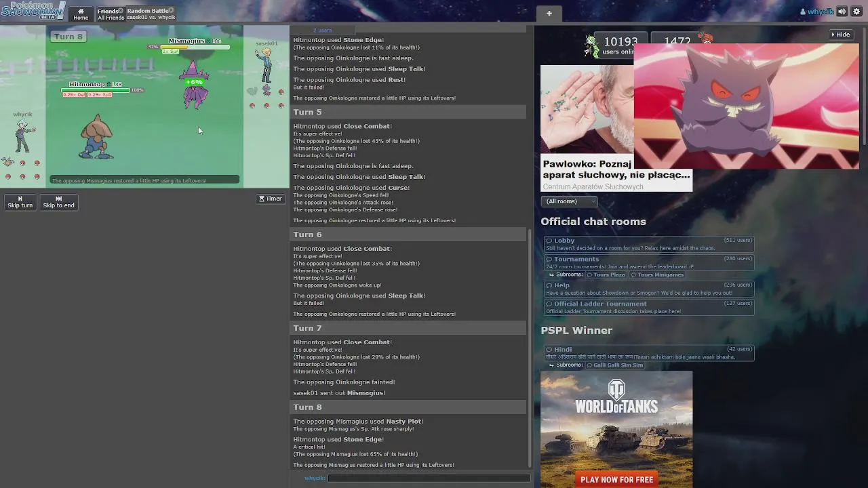Screen dimensions: 868x488
Task: Click the Pokémon Showdown logo
Action: point(32,11)
